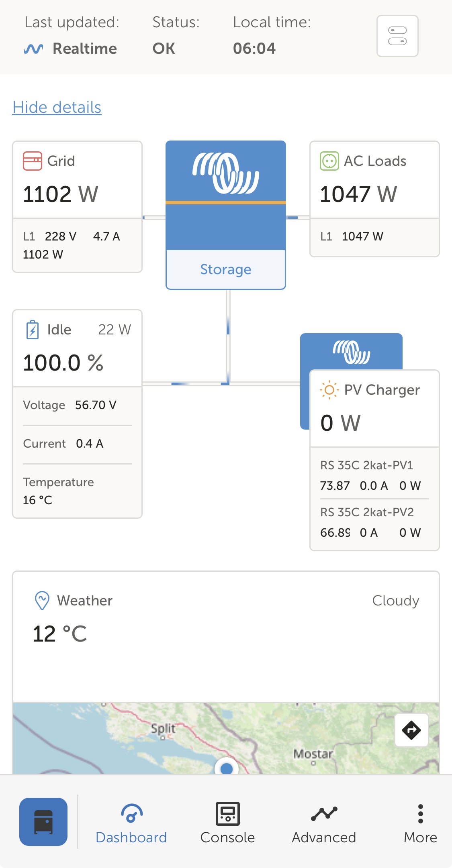Click the Grid meter icon
Screen dimensions: 452x868
pos(33,161)
